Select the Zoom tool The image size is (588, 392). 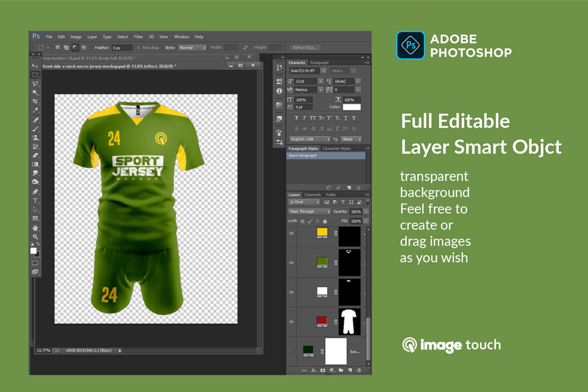[35, 237]
